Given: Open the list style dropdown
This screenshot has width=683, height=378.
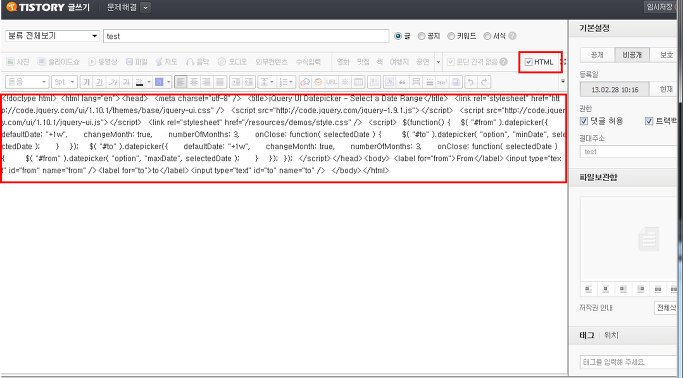Looking at the screenshot, I should tap(286, 82).
